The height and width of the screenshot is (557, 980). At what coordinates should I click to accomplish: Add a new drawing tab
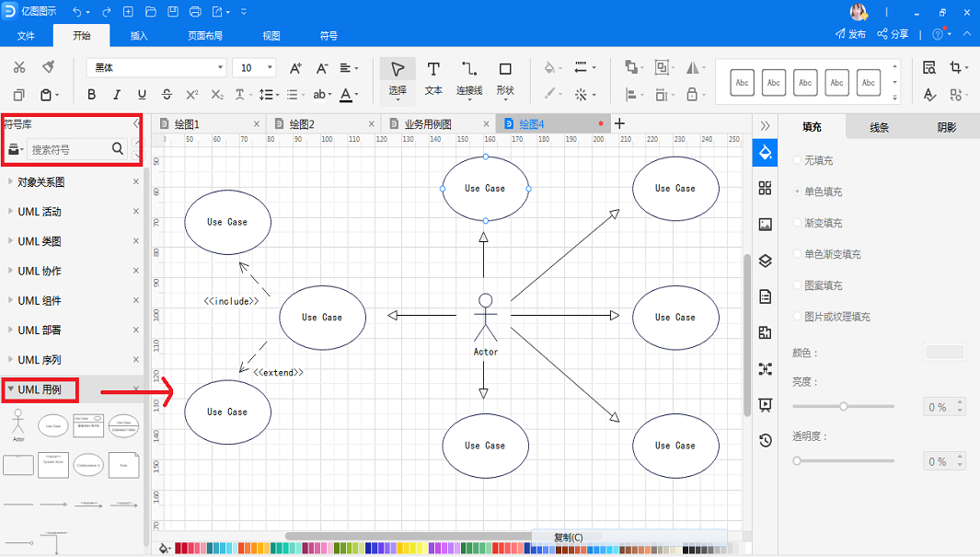pyautogui.click(x=619, y=123)
